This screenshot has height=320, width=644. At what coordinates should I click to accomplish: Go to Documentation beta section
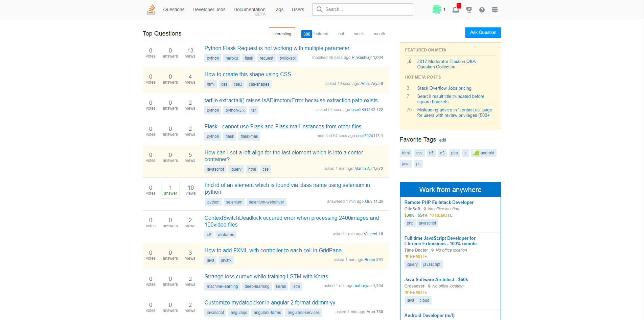249,9
